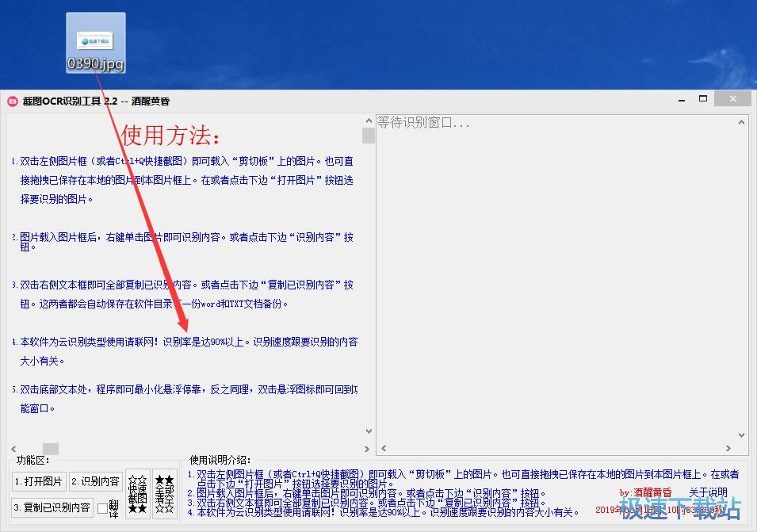This screenshot has height=532, width=757.
Task: Start quick screenshot with 快速截图 star button
Action: (x=137, y=491)
